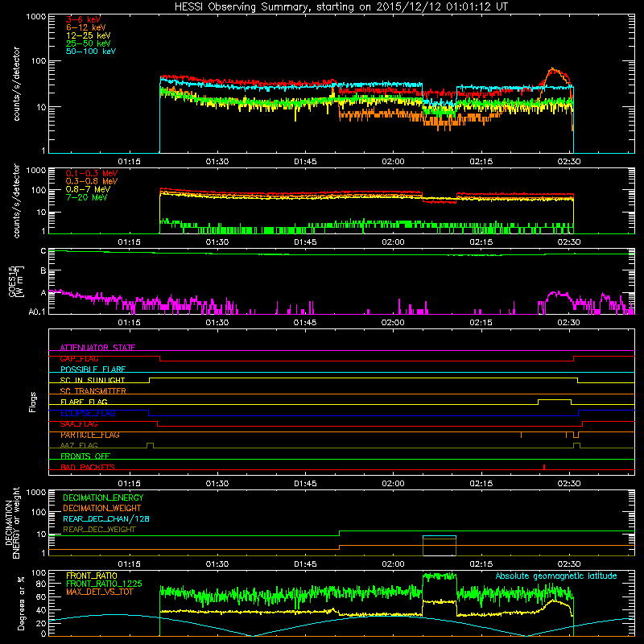
Task: Click the olive AAZ_FLAG label
Action: (x=79, y=445)
